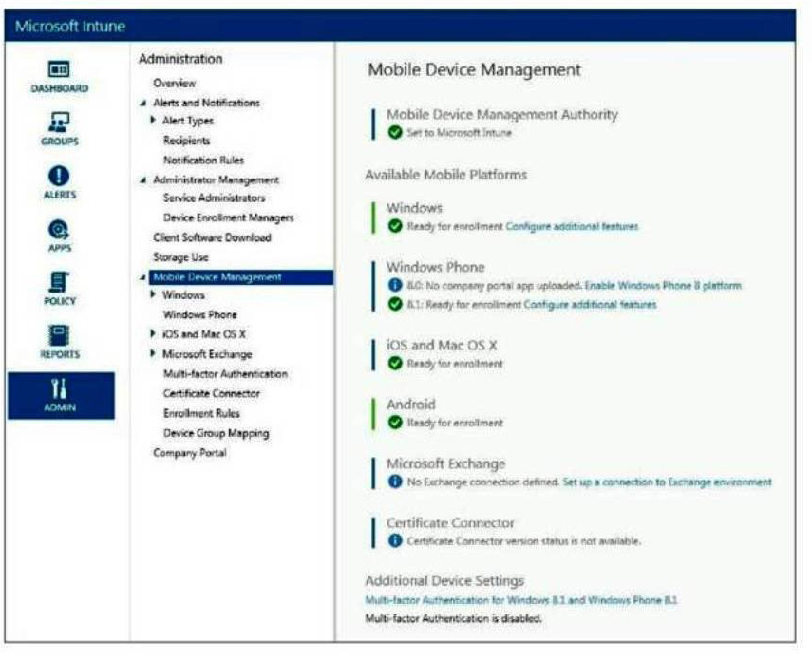Click the info icon beside Windows Phone 8.0 status
Image resolution: width=812 pixels, height=661 pixels.
pos(395,285)
